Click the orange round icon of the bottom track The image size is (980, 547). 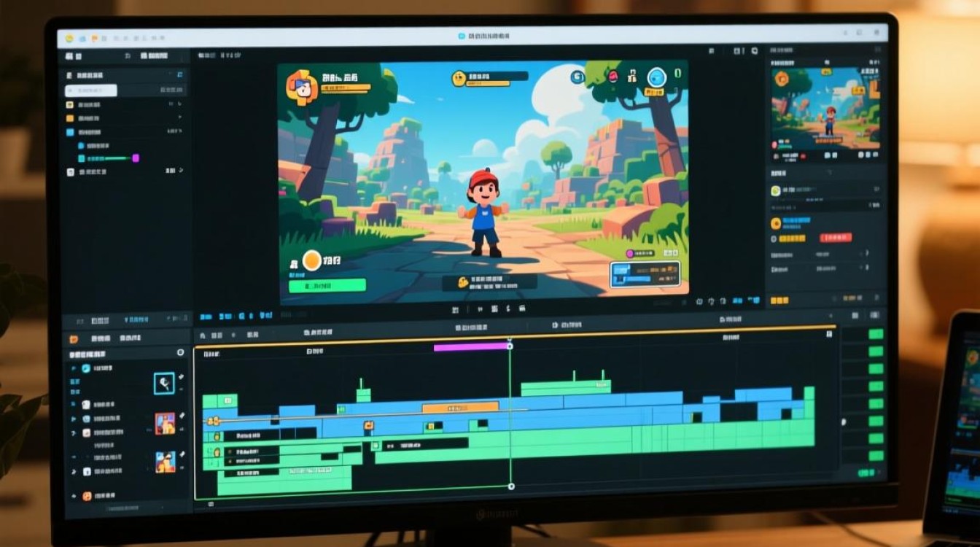coord(87,496)
